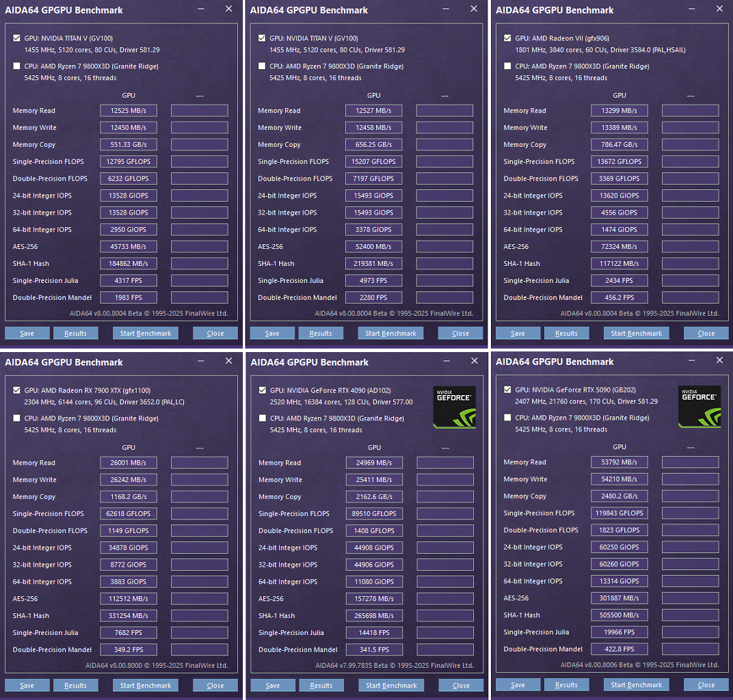The image size is (733, 700).
Task: Click Close in the RTX 5090 window
Action: coord(706,685)
